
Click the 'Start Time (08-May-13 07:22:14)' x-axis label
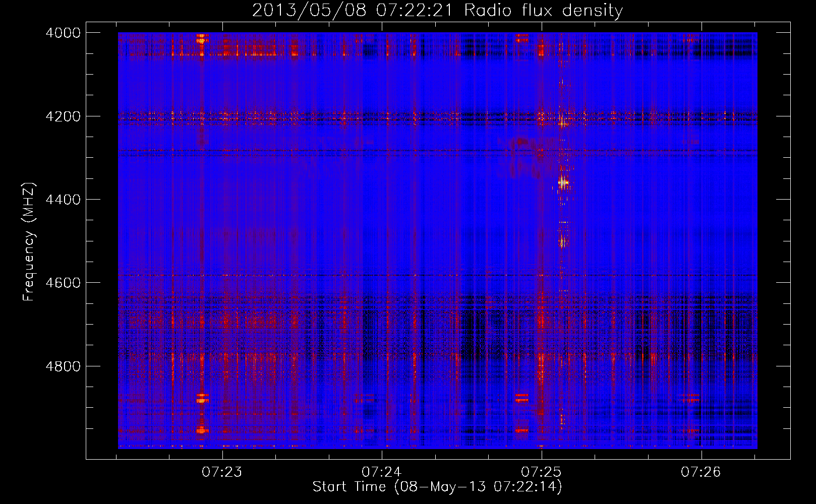tap(437, 487)
